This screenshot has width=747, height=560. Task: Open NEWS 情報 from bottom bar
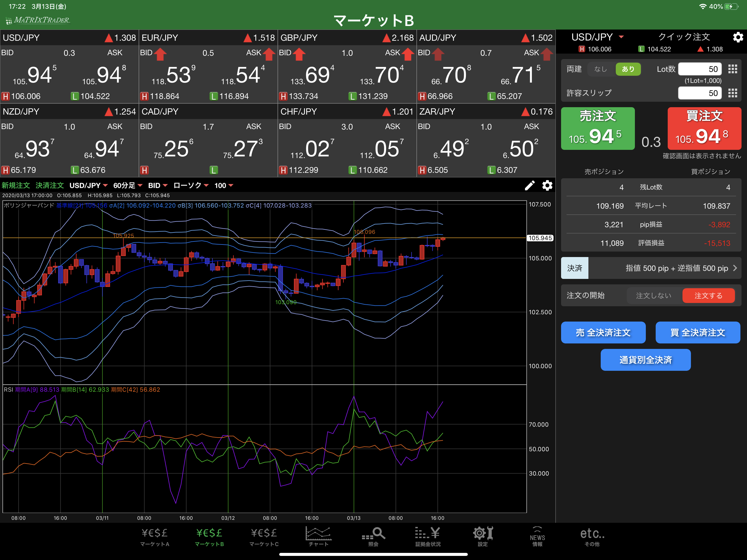537,537
